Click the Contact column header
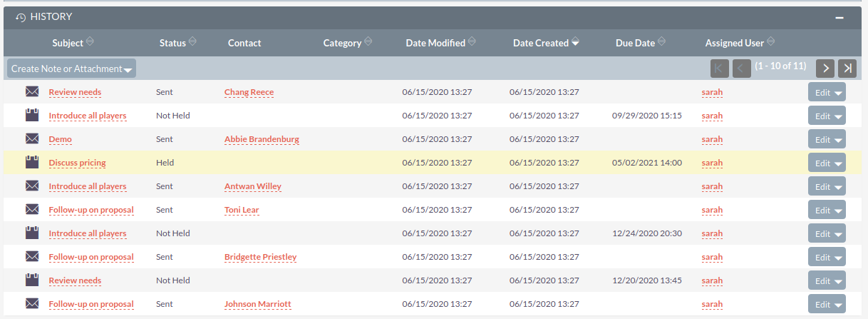868x319 pixels. (x=244, y=43)
